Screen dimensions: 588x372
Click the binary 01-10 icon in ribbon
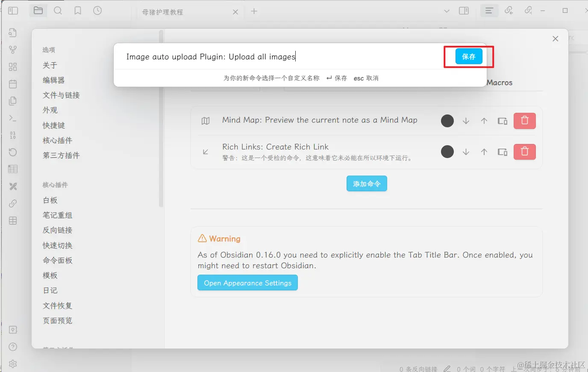click(x=13, y=135)
